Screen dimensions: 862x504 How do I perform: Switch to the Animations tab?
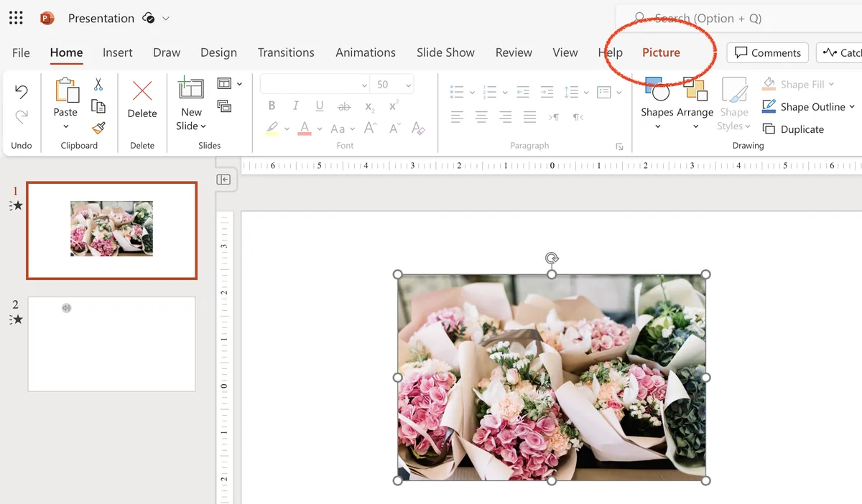(366, 52)
